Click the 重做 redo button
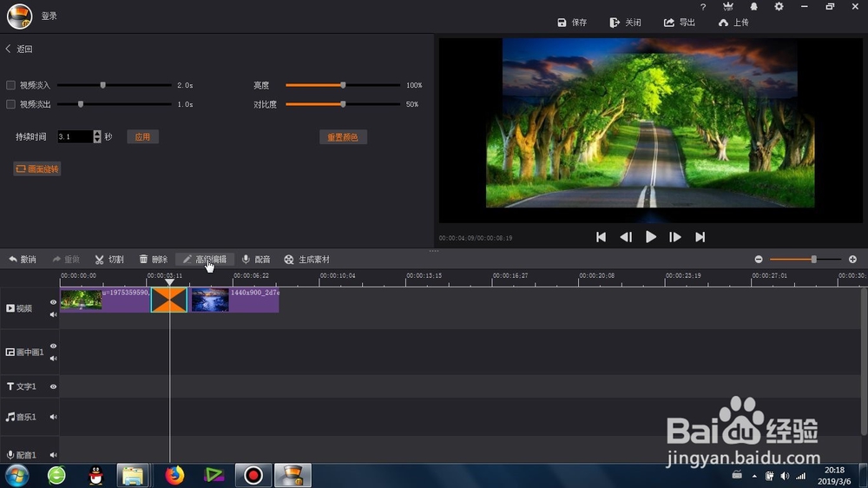Viewport: 868px width, 488px height. click(66, 260)
